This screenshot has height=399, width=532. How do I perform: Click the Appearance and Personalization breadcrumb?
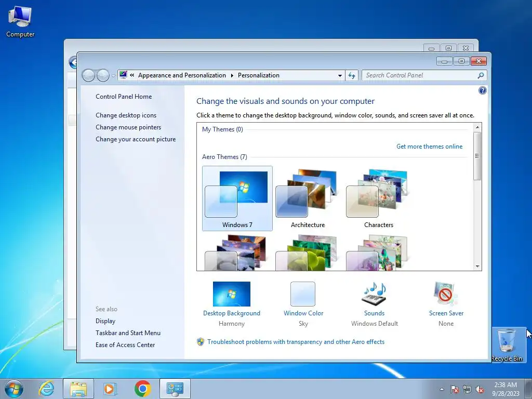point(182,75)
